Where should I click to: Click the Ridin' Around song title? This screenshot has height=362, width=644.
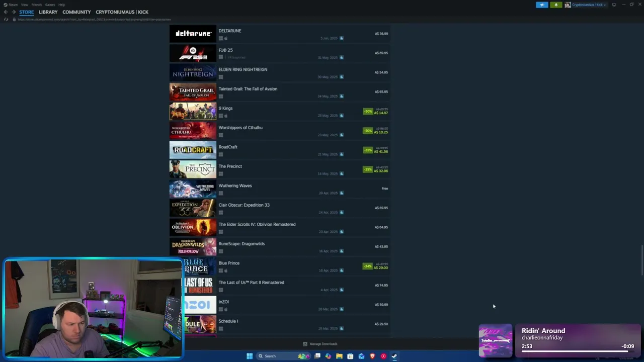[543, 331]
